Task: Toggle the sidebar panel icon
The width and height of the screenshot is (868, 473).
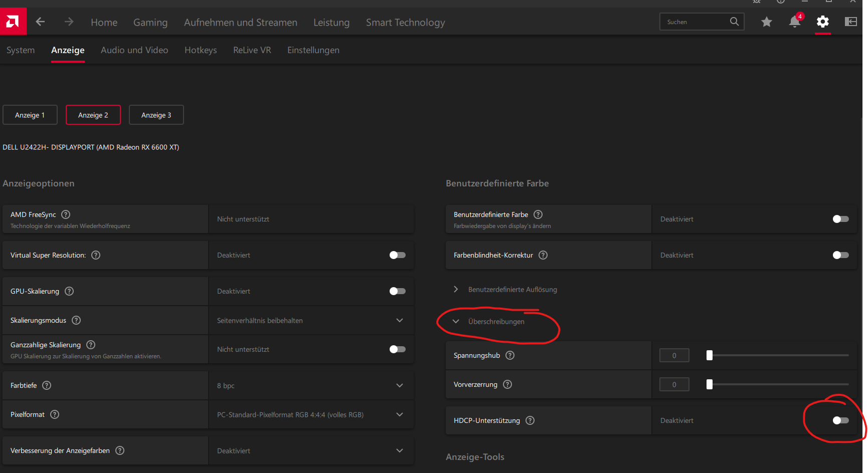Action: 851,22
